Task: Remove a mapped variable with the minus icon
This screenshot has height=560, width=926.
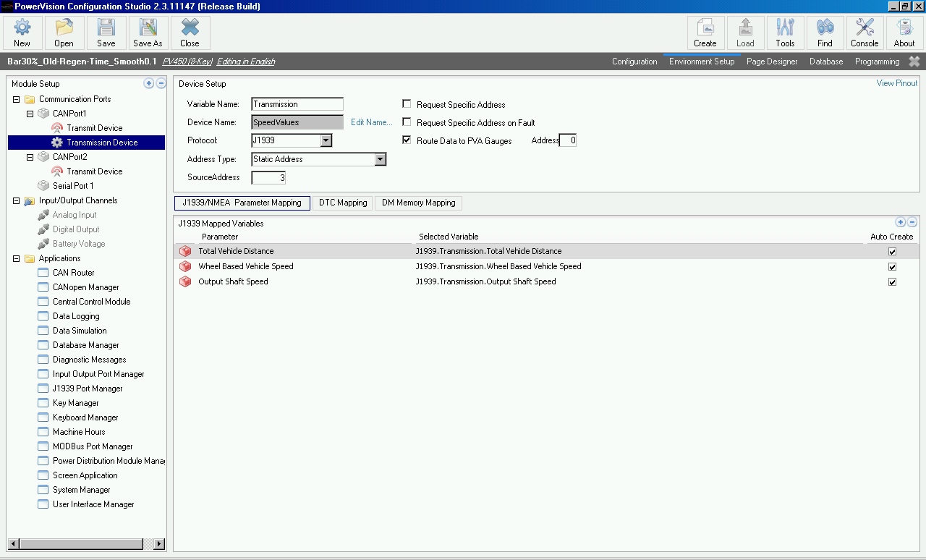Action: [x=912, y=222]
